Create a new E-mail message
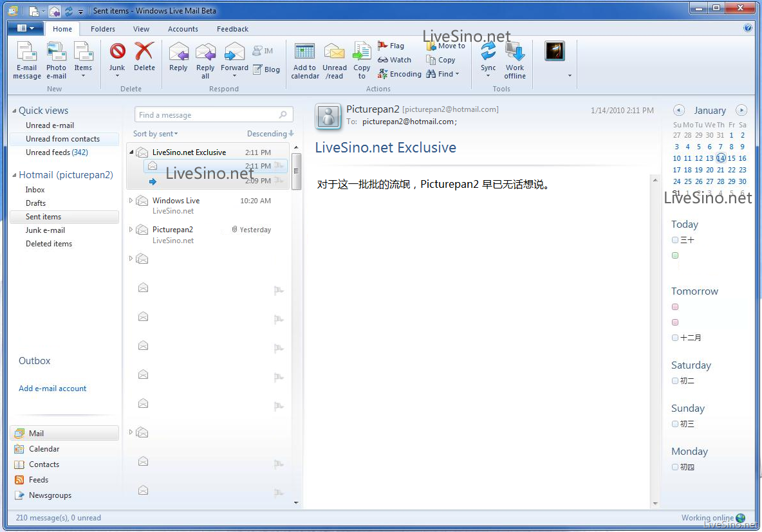The image size is (762, 532). coord(27,60)
